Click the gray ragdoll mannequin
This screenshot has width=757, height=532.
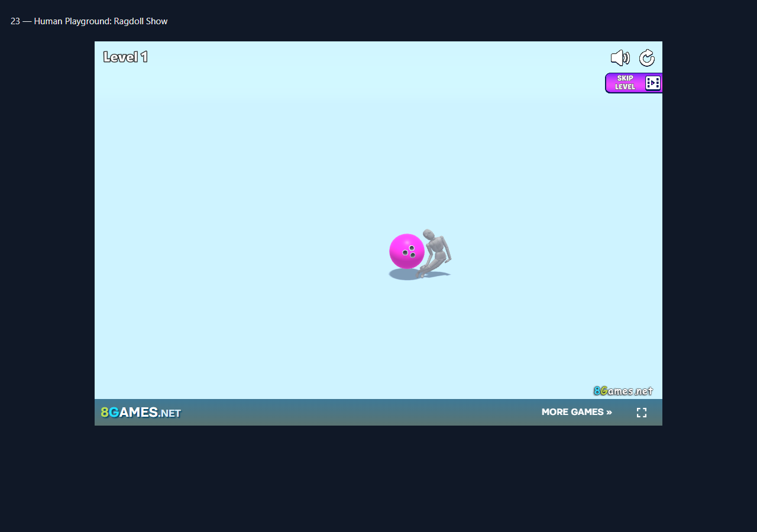[x=435, y=253]
